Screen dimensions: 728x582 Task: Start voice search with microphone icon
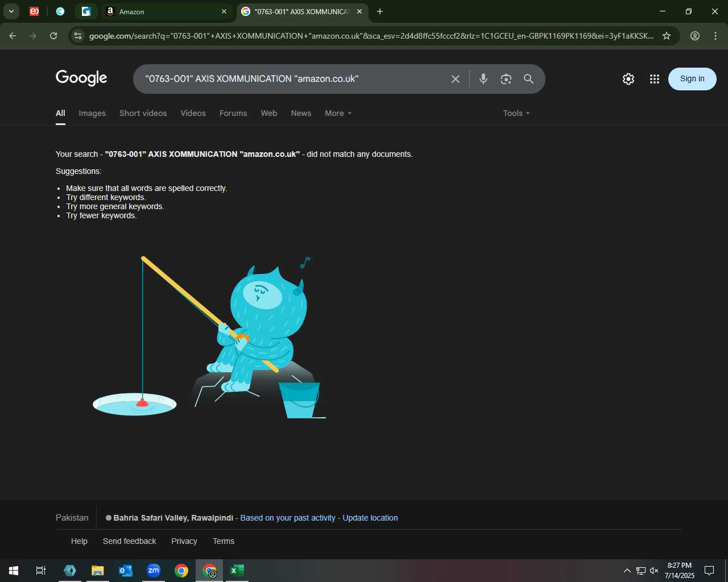click(x=483, y=79)
